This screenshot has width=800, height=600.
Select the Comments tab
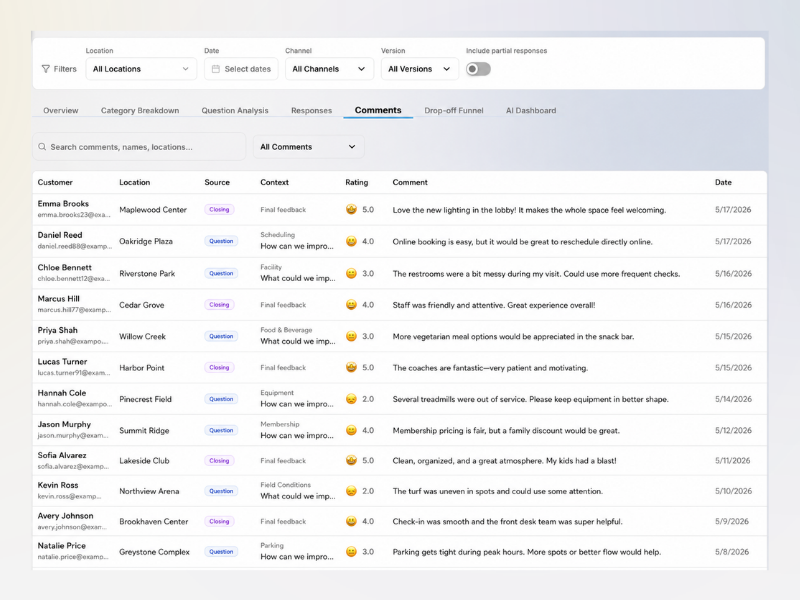click(x=378, y=110)
